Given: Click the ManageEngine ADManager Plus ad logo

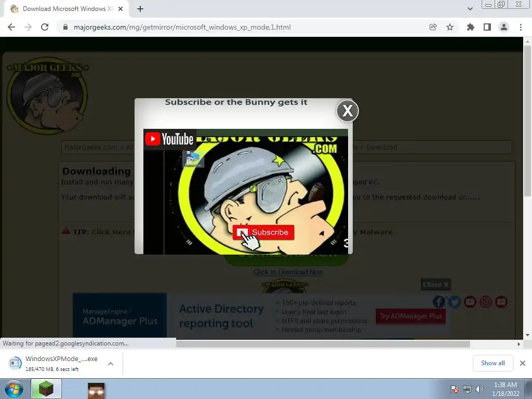Looking at the screenshot, I should (120, 316).
